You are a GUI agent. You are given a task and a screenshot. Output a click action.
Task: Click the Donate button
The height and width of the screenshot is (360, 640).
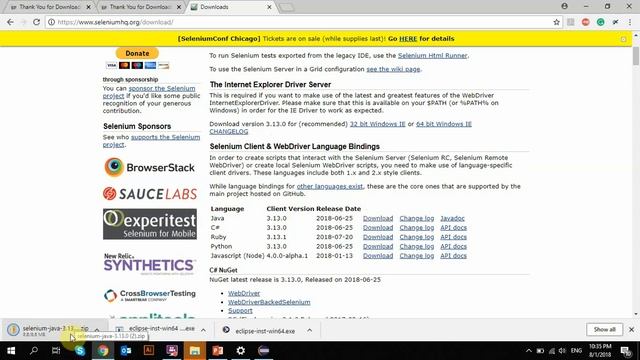point(137,53)
